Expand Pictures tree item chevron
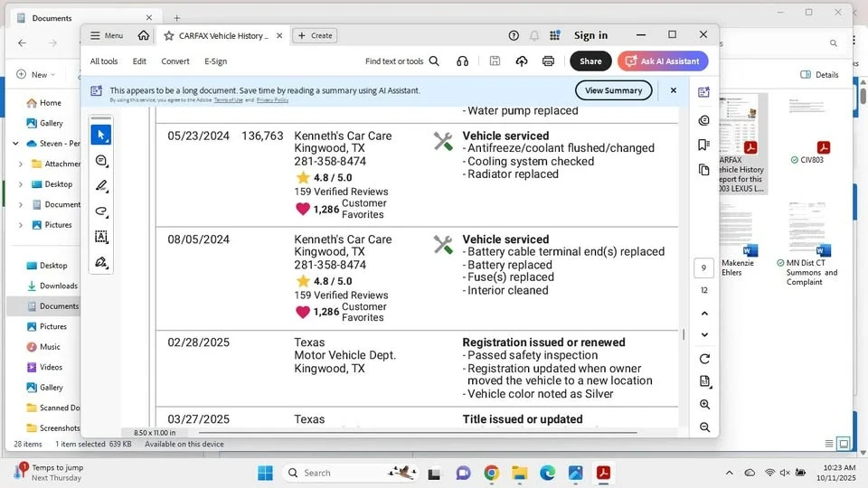 [x=21, y=225]
